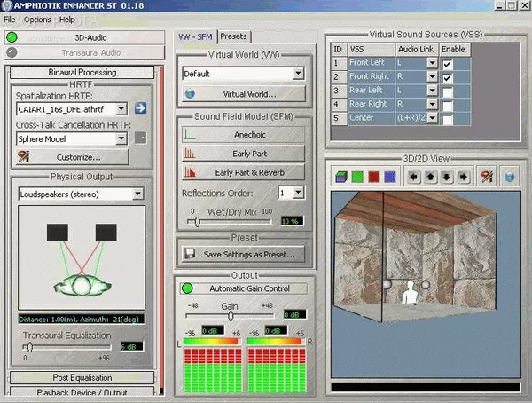Click the globe icon in 3D/2D View toolbar

click(x=509, y=177)
